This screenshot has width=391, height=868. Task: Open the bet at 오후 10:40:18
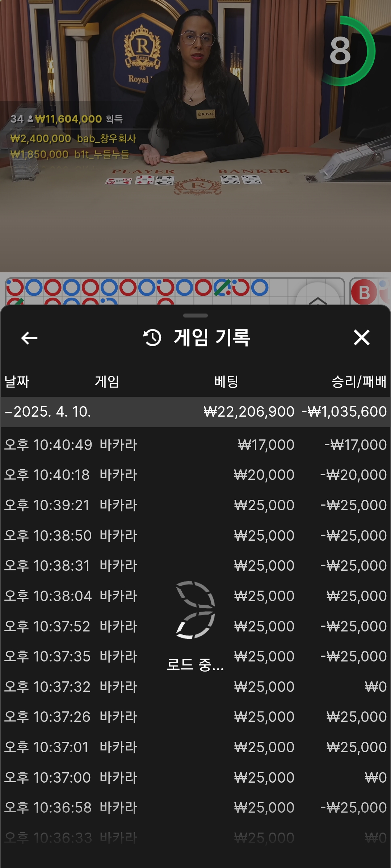point(195,475)
